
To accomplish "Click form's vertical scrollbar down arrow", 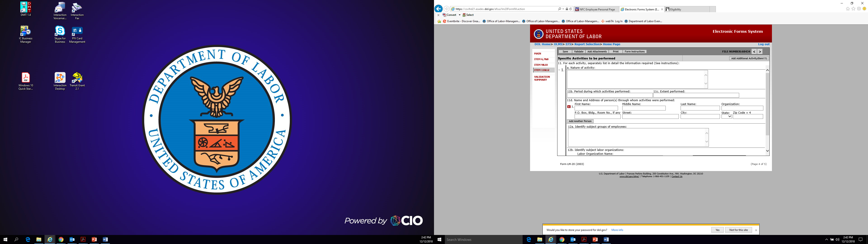I will (x=767, y=151).
